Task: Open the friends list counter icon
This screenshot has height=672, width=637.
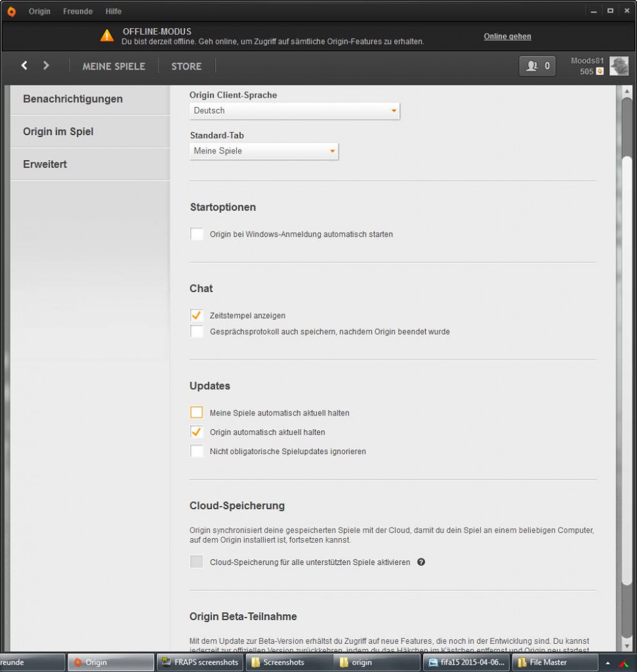Action: pos(537,66)
